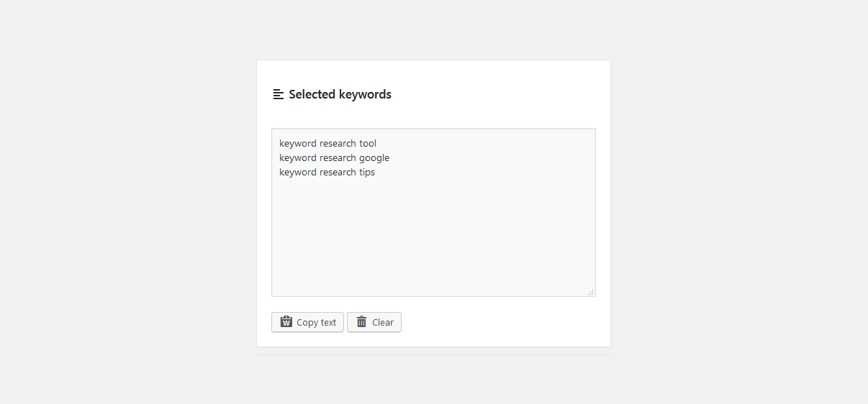Click the Selected keywords heading text
This screenshot has width=868, height=404.
pyautogui.click(x=340, y=94)
